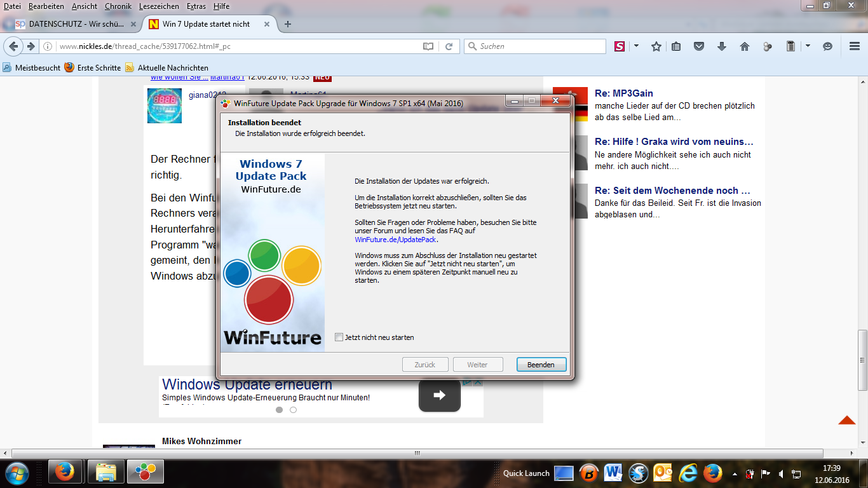This screenshot has height=488, width=868.
Task: Open a new tab with plus button
Action: coord(288,24)
